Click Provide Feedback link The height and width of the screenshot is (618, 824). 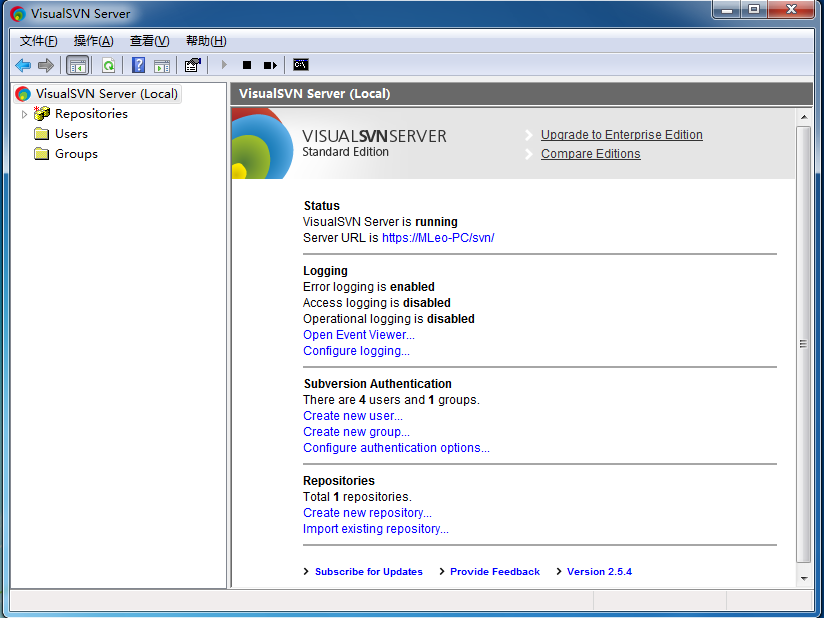tap(495, 572)
